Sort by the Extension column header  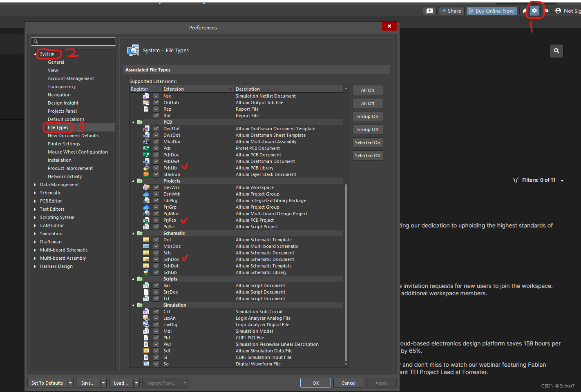(198, 89)
